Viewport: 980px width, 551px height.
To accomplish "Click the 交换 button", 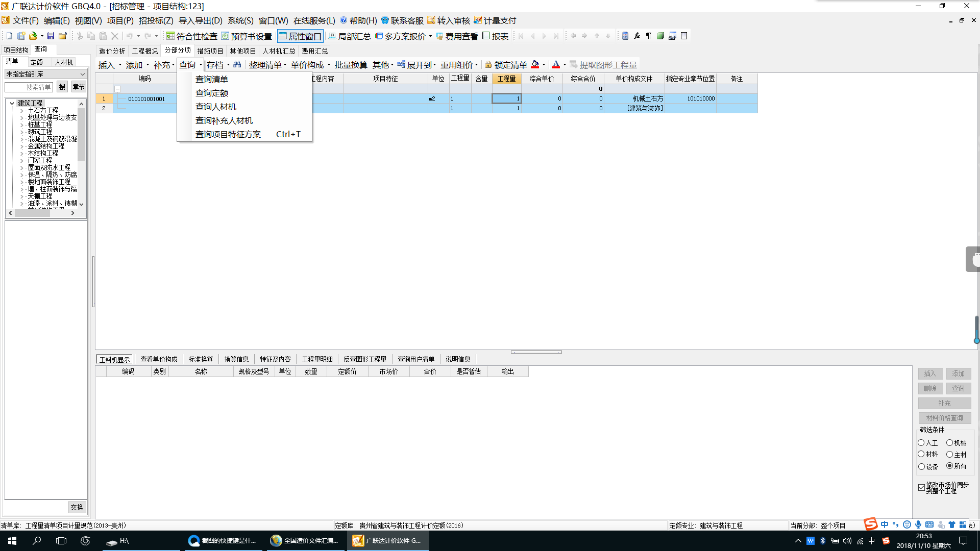I will pos(77,507).
